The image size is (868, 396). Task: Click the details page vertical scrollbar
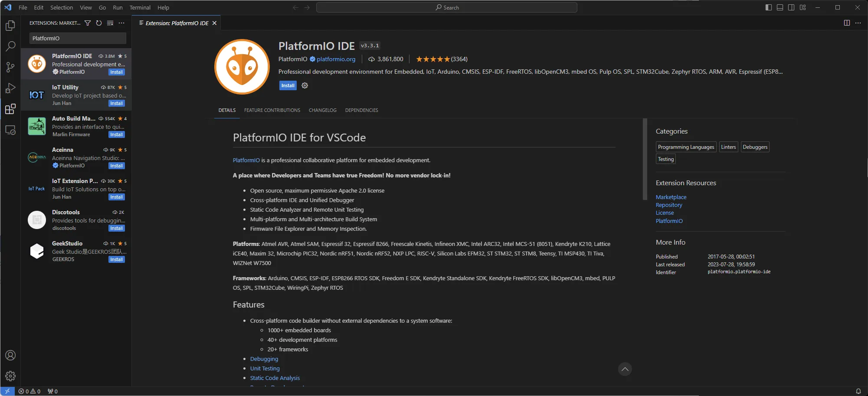pyautogui.click(x=645, y=159)
